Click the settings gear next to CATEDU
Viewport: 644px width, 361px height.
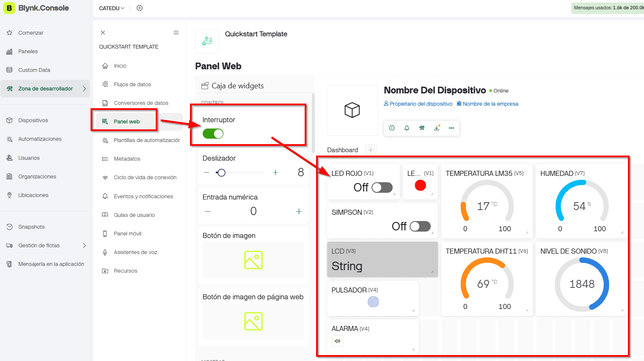[x=140, y=8]
